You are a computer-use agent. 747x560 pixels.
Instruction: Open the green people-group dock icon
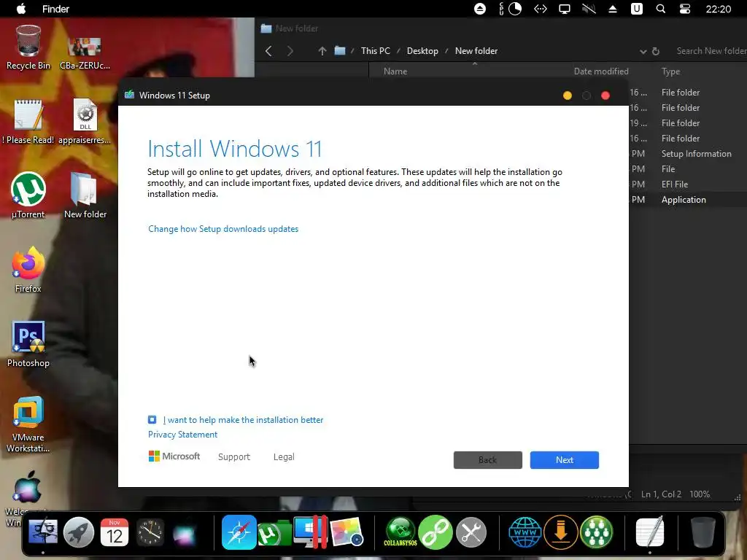tap(597, 532)
